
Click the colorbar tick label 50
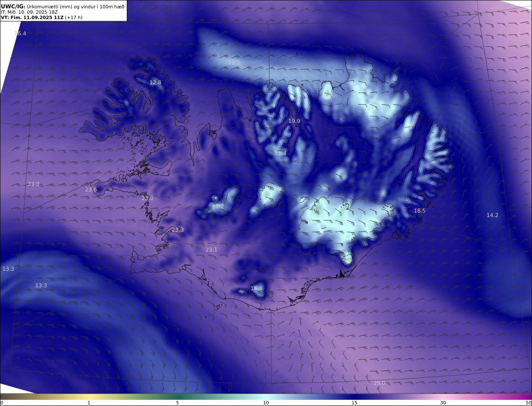coord(529,403)
